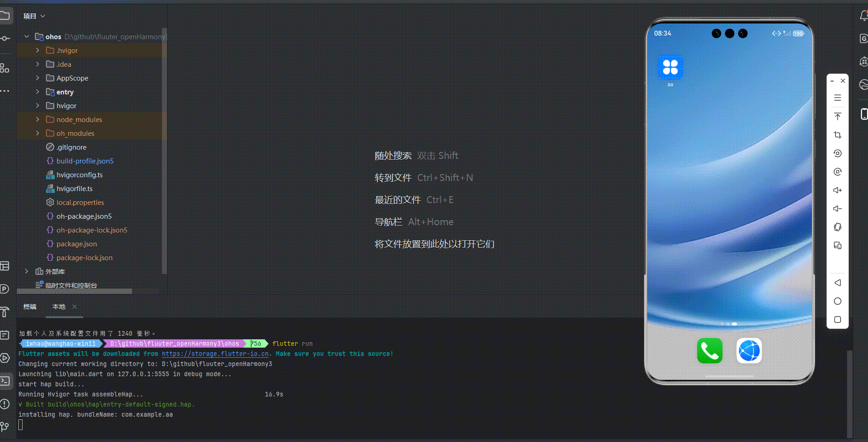The width and height of the screenshot is (868, 442).
Task: Open build-profile.json5 from the project tree
Action: 85,161
